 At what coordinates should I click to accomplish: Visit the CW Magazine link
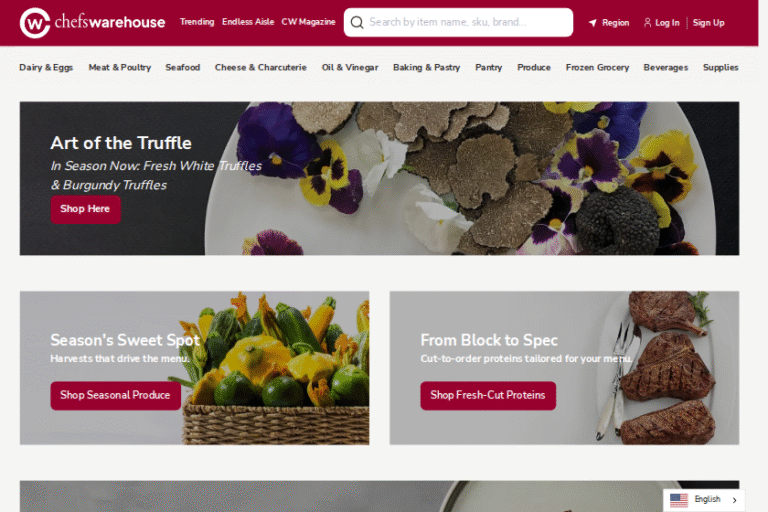[x=308, y=22]
